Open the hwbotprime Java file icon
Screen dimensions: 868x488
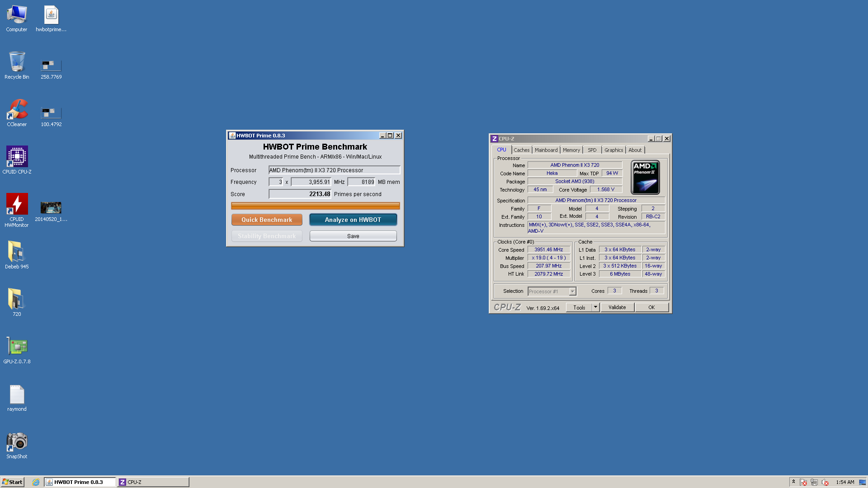pyautogui.click(x=51, y=18)
